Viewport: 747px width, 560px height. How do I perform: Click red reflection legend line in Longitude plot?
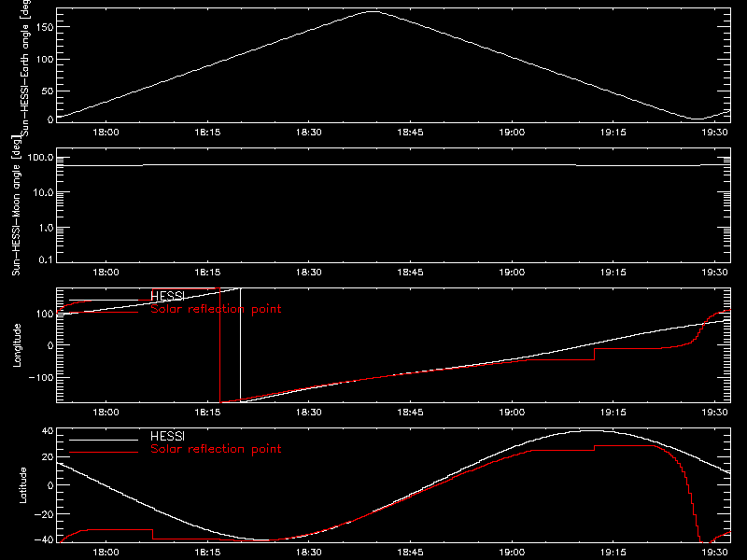click(104, 312)
